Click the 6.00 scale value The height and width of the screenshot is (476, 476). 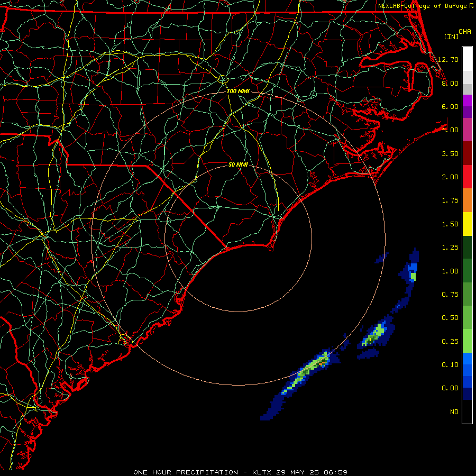click(450, 106)
